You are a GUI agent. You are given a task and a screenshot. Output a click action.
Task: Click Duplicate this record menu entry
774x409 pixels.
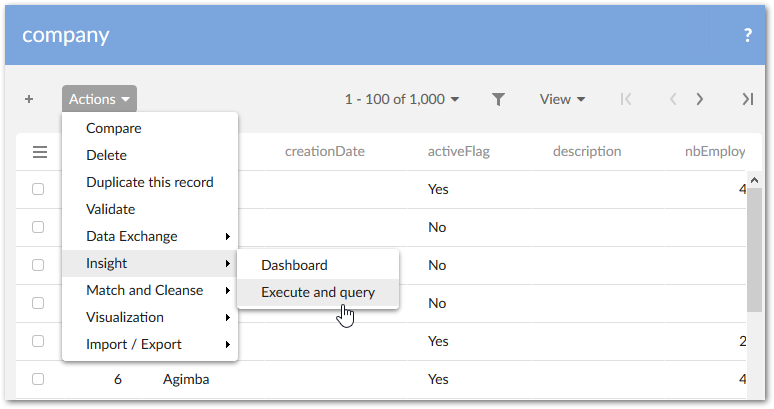coord(149,182)
